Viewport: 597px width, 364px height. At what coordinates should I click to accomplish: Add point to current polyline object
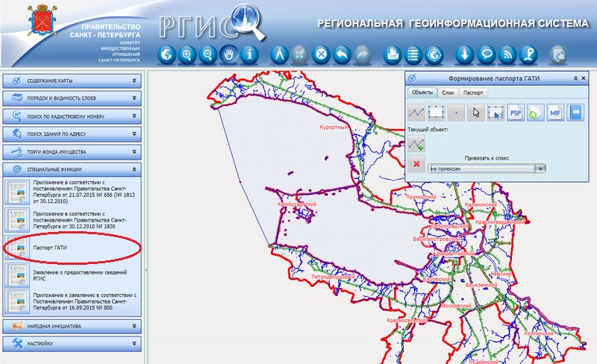tap(416, 144)
